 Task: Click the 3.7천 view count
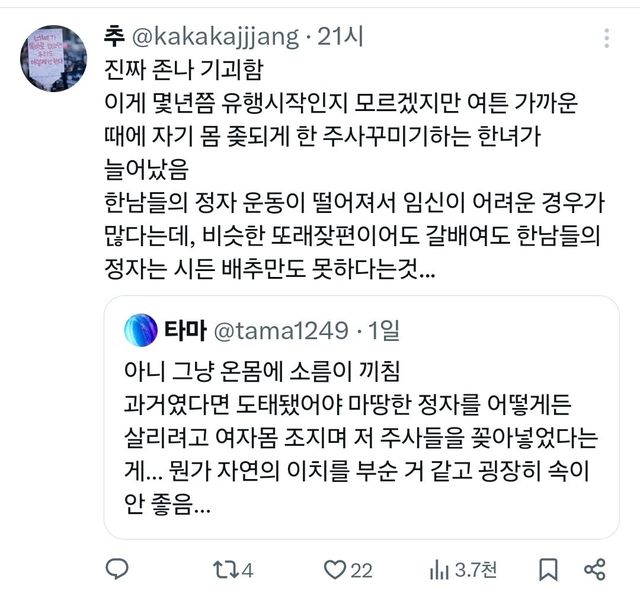pyautogui.click(x=476, y=570)
